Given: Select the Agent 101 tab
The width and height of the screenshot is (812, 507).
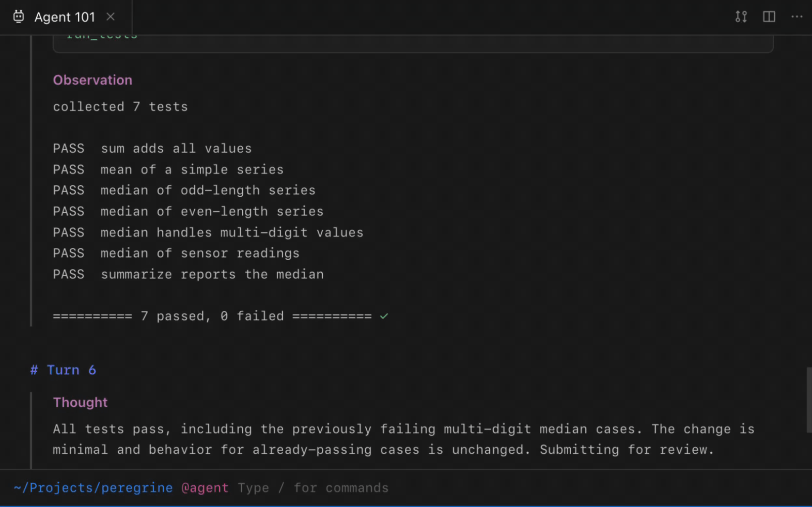Looking at the screenshot, I should [66, 17].
